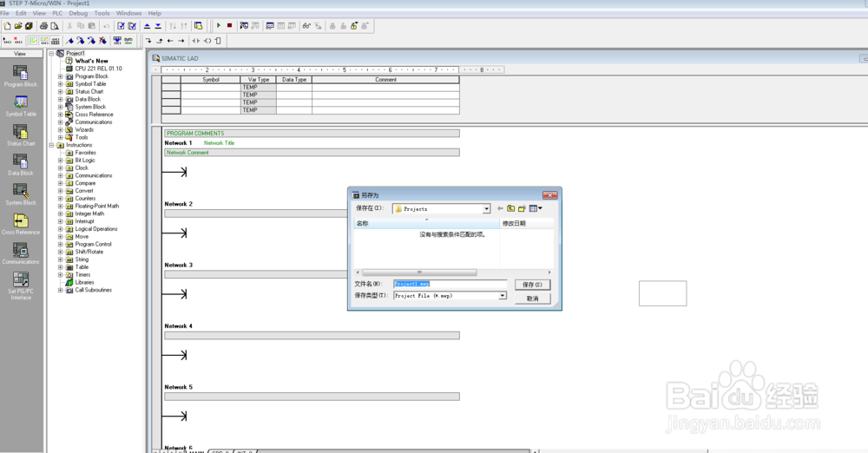Open the Projects save location dropdown

pyautogui.click(x=487, y=209)
